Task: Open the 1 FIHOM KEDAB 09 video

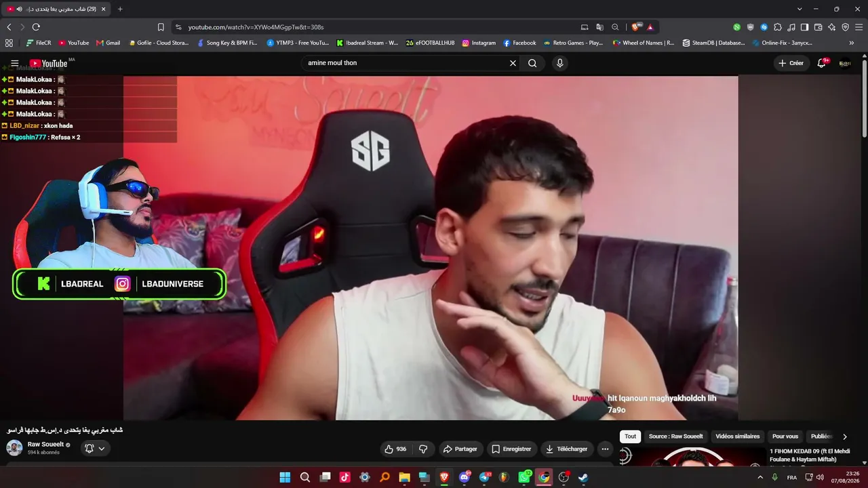Action: click(810, 455)
